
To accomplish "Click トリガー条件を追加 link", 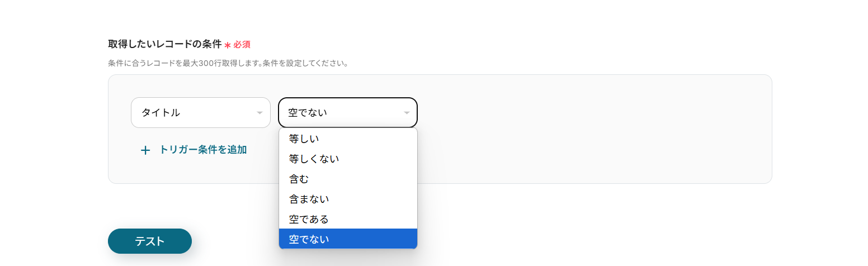I will point(203,150).
